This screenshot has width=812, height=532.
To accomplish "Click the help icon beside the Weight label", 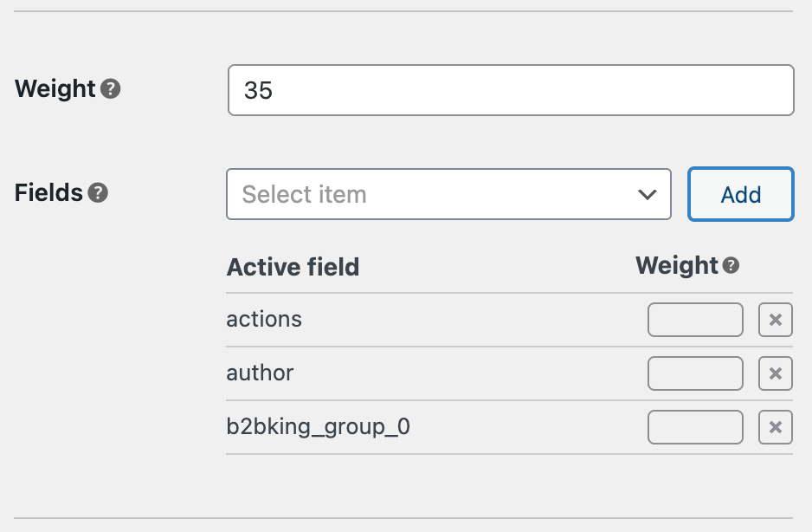I will [x=110, y=88].
